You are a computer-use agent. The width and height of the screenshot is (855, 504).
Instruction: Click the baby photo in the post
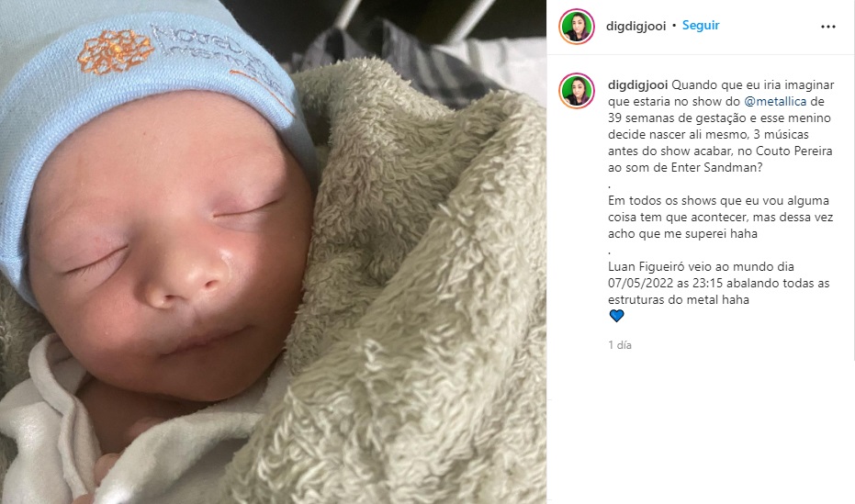pos(273,252)
